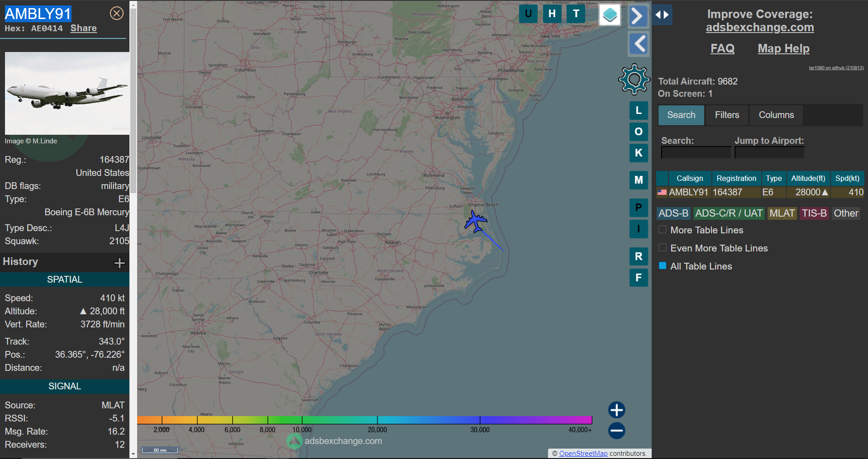This screenshot has height=459, width=868.
Task: Click the T map button
Action: (x=576, y=14)
